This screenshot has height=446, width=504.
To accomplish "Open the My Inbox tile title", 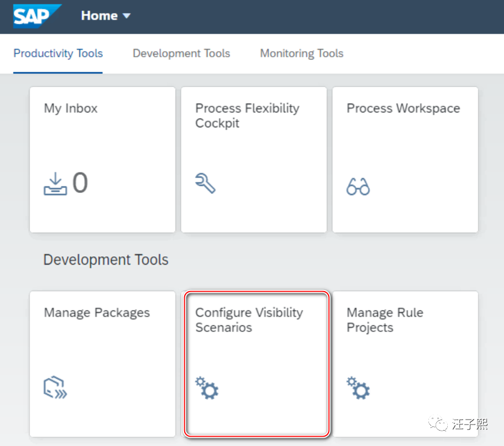I will 71,109.
